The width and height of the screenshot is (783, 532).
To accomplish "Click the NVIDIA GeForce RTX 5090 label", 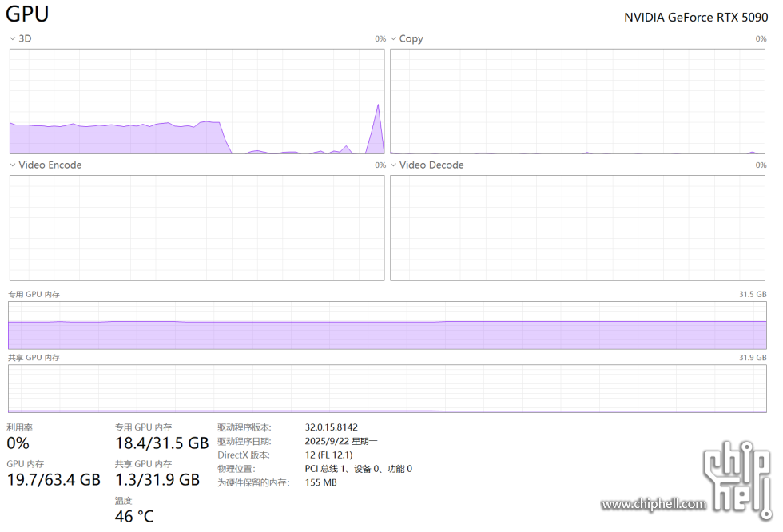I will 695,17.
